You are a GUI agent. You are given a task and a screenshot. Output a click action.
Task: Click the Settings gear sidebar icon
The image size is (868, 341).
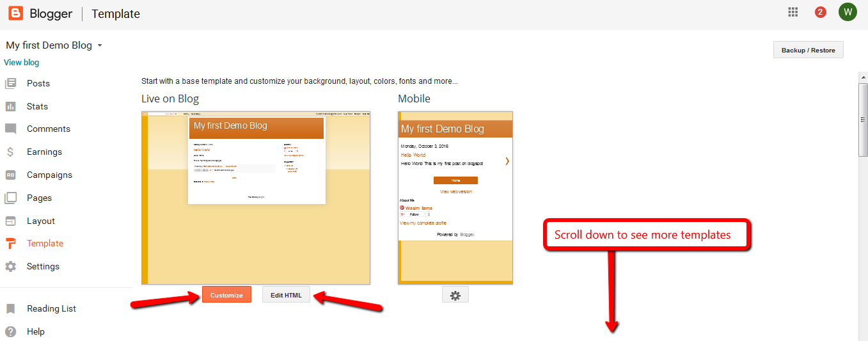point(10,266)
